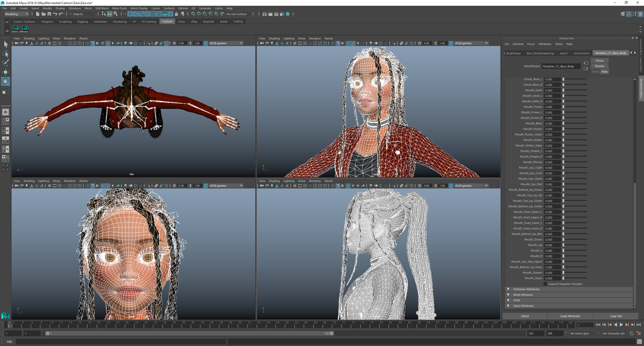Viewport: 644px width, 346px height.
Task: Toggle select by hierarchy mode icon
Action: tap(104, 14)
